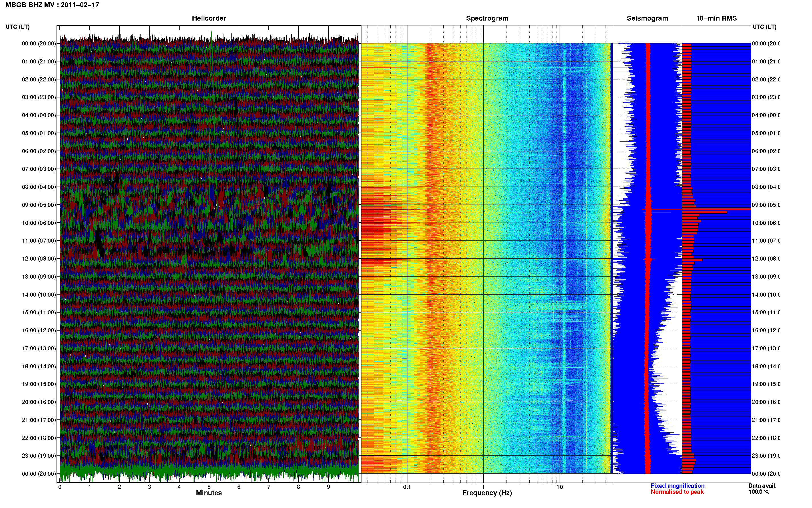Click the 03:00 (23:00) left time label
Viewport: 812px width, 508px height.
(x=39, y=97)
